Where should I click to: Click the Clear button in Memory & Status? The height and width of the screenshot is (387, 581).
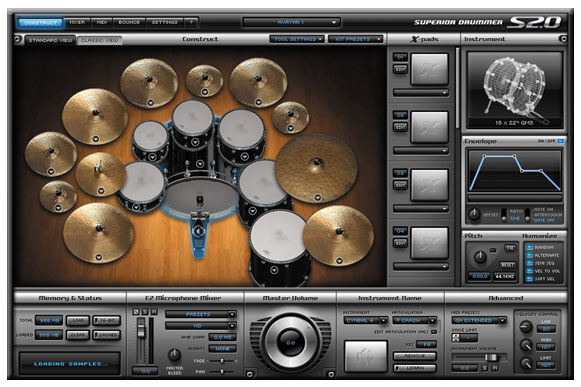coord(78,335)
